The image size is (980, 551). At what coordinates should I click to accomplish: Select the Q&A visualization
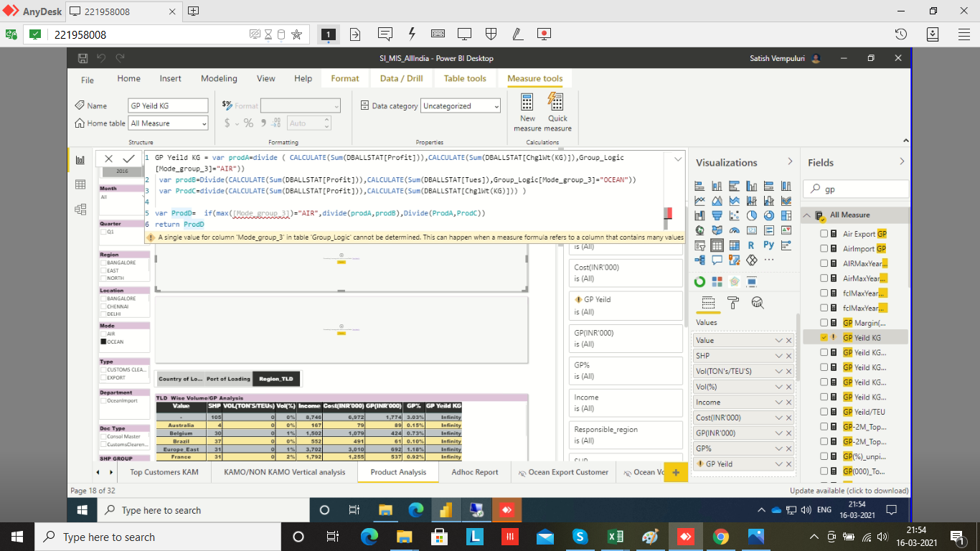click(717, 260)
